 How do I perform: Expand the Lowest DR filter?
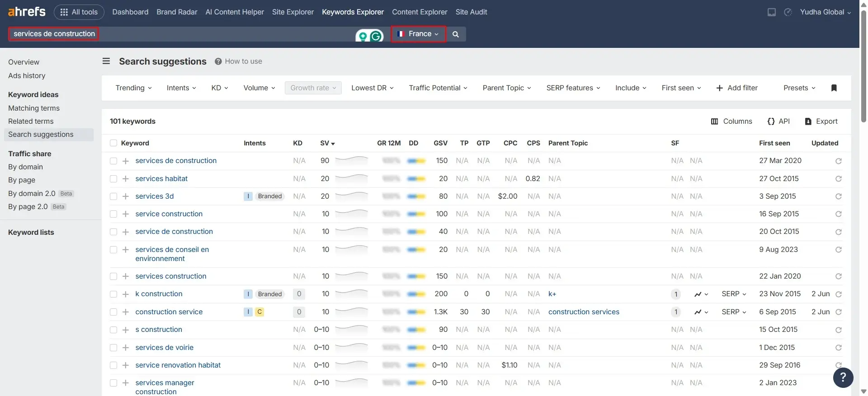(x=373, y=88)
